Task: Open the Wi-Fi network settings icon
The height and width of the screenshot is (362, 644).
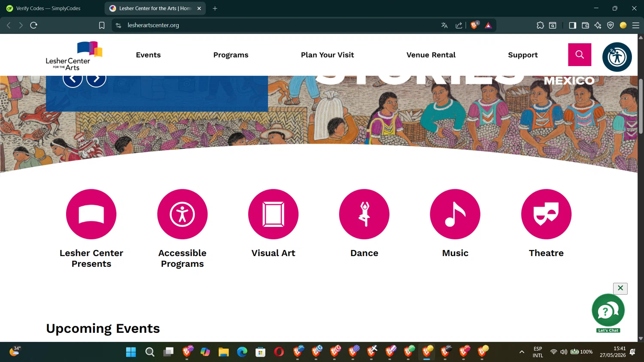Action: pos(553,352)
